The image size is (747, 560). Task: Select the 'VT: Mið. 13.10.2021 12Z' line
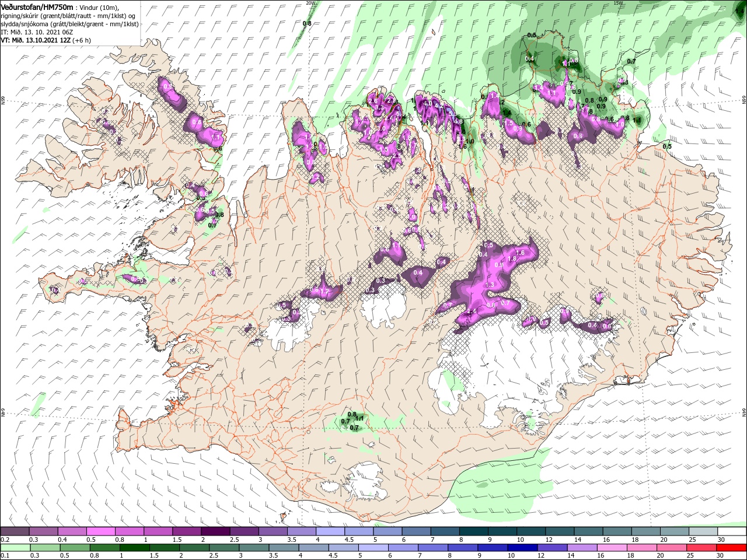coord(36,40)
